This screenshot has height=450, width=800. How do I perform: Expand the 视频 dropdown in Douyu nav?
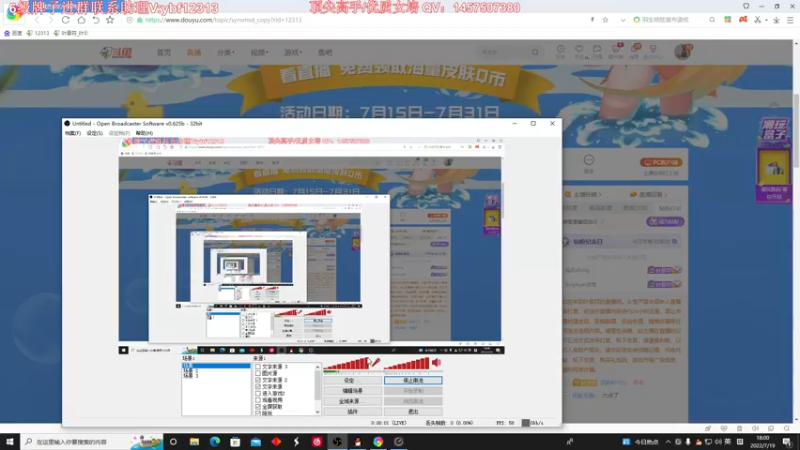(259, 52)
